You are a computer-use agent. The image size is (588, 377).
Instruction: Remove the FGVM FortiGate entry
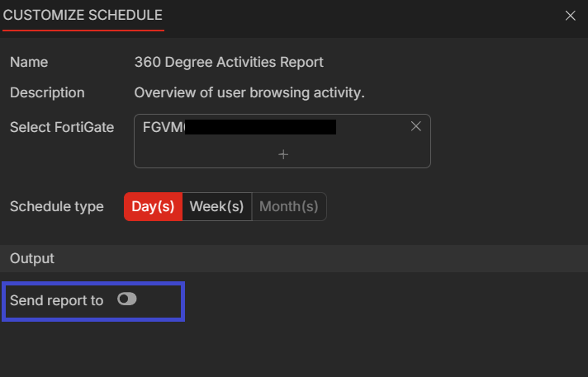415,126
